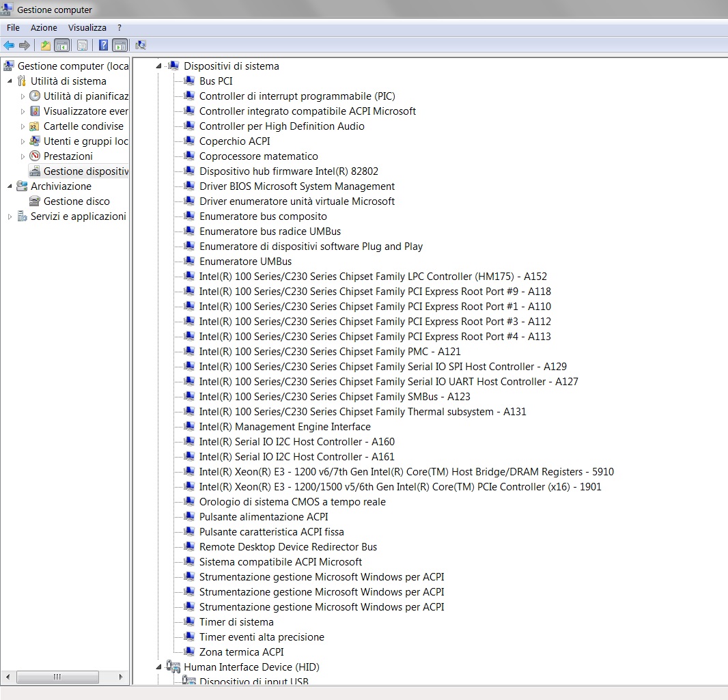Collapse the Dispositivi di sistema category
728x700 pixels.
pos(159,66)
